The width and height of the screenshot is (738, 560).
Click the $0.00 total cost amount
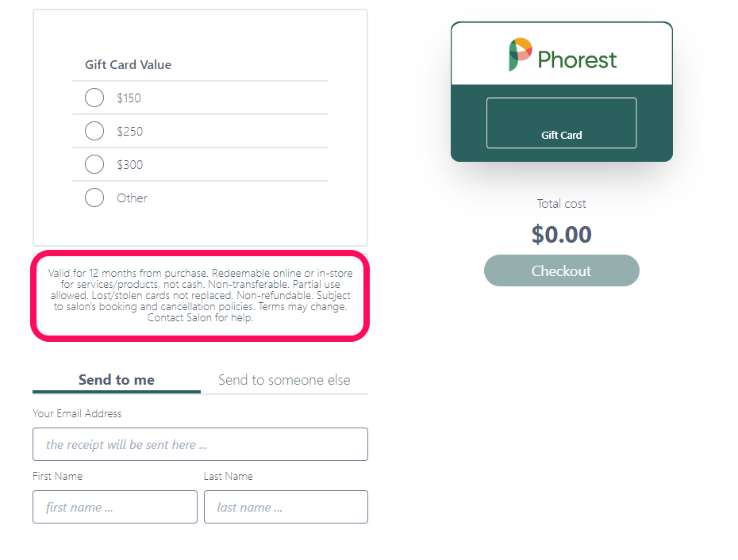562,234
